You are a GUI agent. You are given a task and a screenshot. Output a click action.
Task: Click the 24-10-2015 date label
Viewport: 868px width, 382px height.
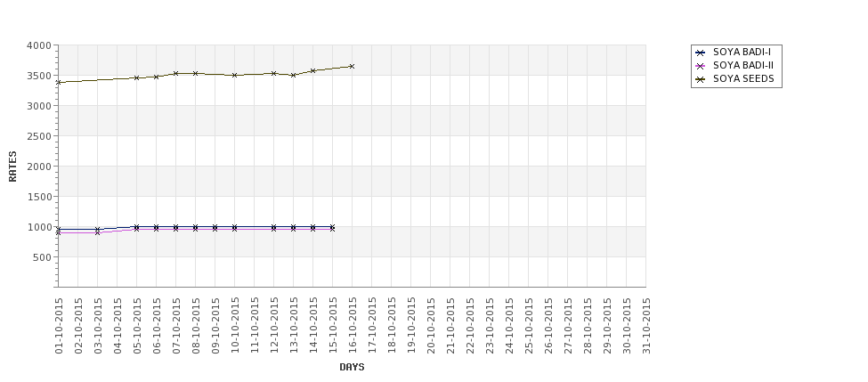coord(509,326)
